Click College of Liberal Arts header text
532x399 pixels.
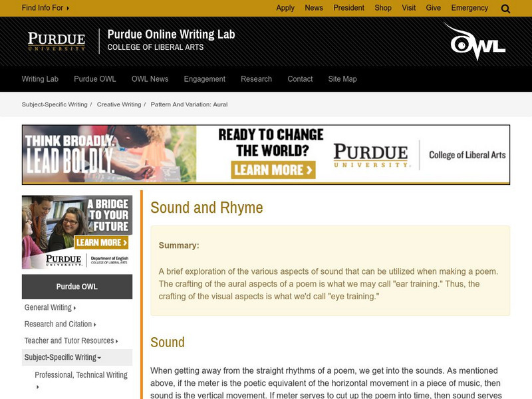(x=156, y=47)
